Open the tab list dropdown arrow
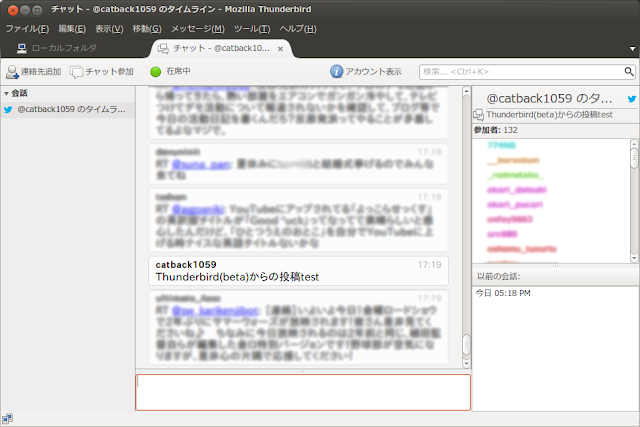 coord(632,49)
